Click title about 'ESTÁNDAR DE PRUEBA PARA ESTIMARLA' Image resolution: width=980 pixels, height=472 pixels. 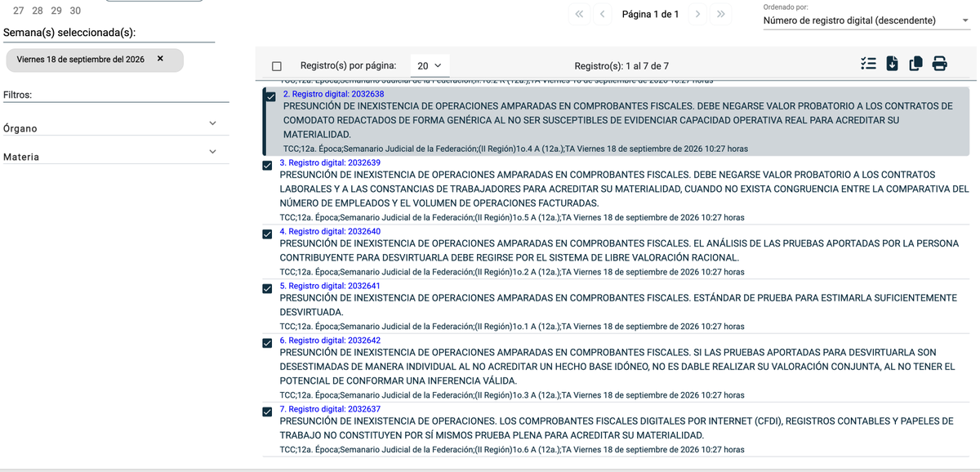click(x=618, y=305)
